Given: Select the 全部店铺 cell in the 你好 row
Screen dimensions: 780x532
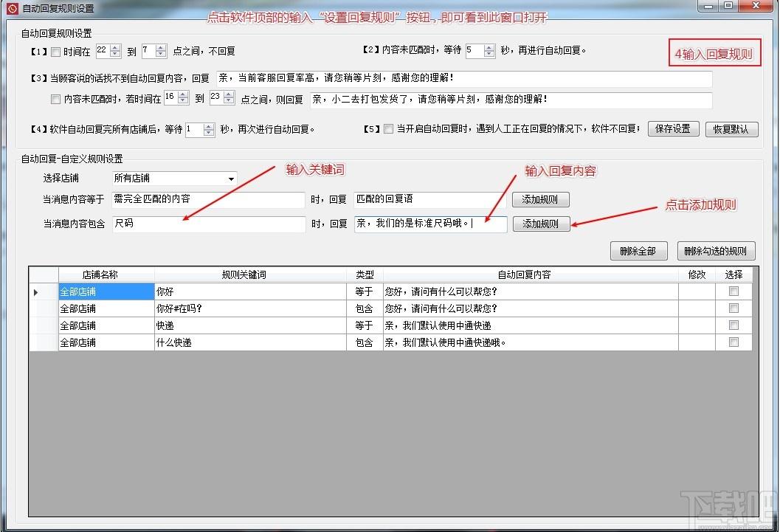Looking at the screenshot, I should (x=106, y=292).
